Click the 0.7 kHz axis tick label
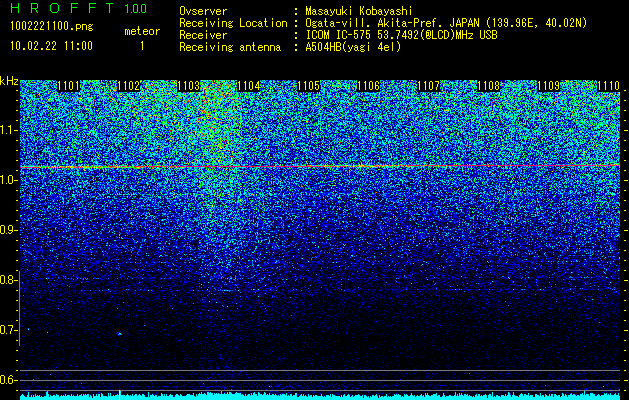This screenshot has width=629, height=400. click(x=9, y=330)
